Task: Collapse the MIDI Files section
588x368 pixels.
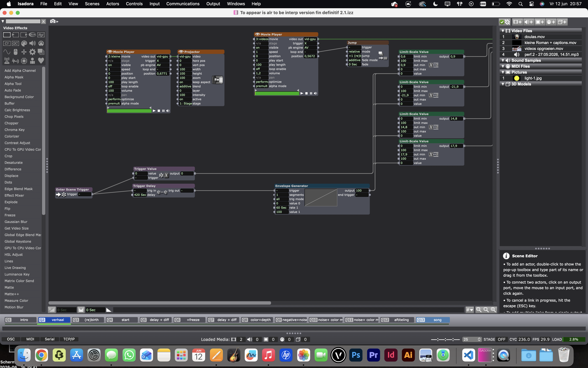Action: pyautogui.click(x=503, y=66)
